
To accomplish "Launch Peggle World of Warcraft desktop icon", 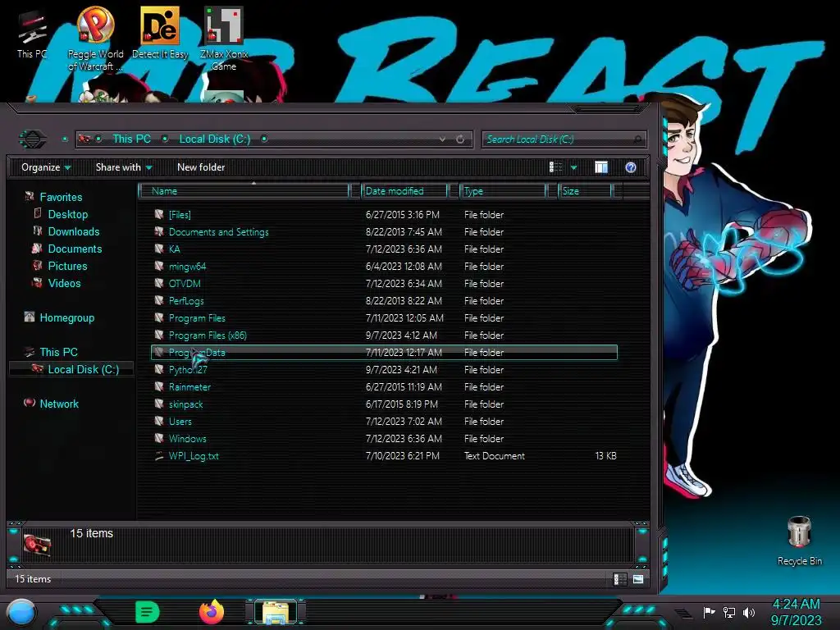I will pos(95,39).
